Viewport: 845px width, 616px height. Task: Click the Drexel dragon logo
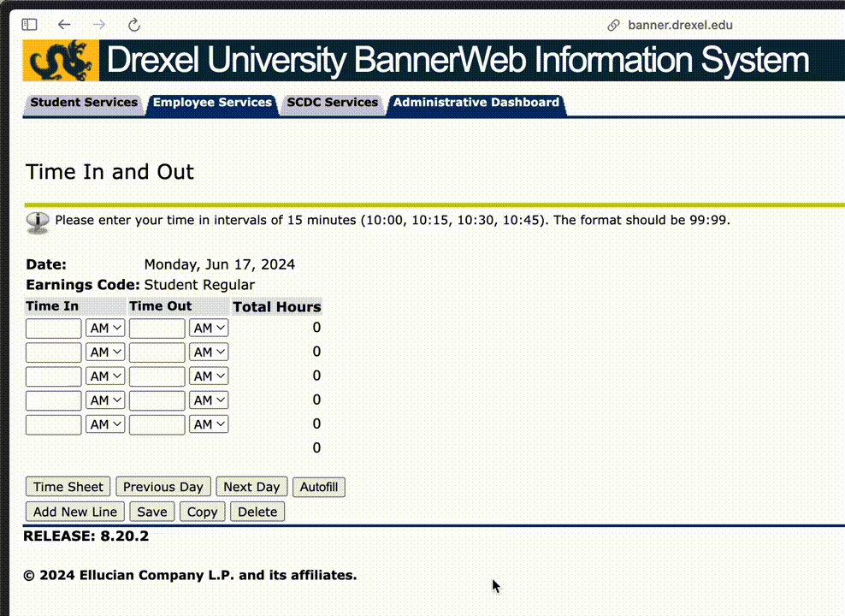[61, 61]
